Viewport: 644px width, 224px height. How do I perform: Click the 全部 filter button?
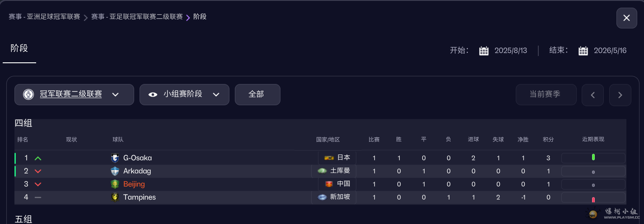(x=257, y=94)
